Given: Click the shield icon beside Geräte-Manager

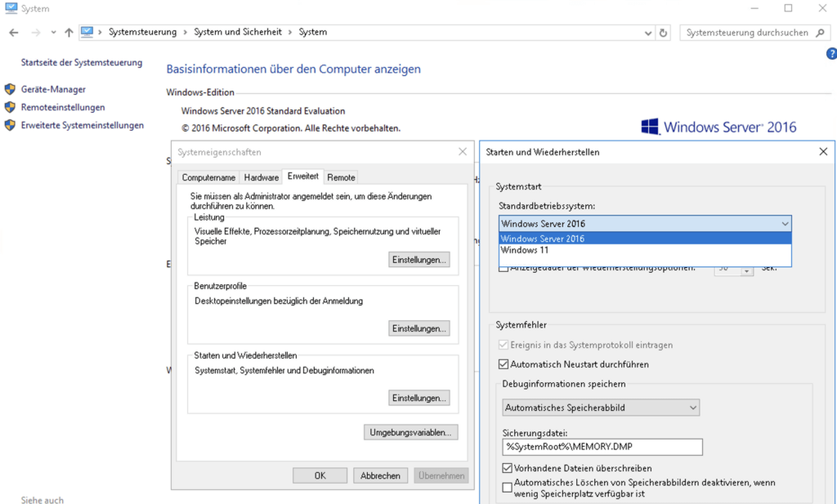Looking at the screenshot, I should [x=10, y=90].
